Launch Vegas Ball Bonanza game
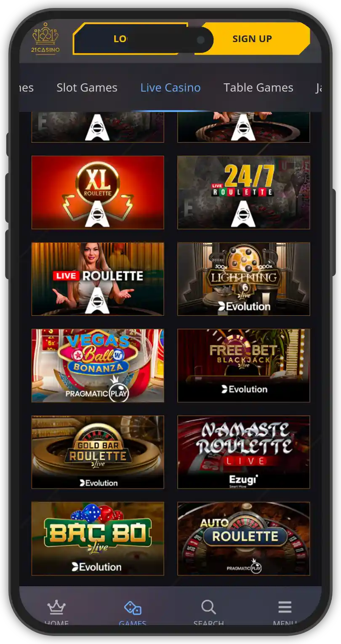The image size is (341, 644). [x=98, y=366]
